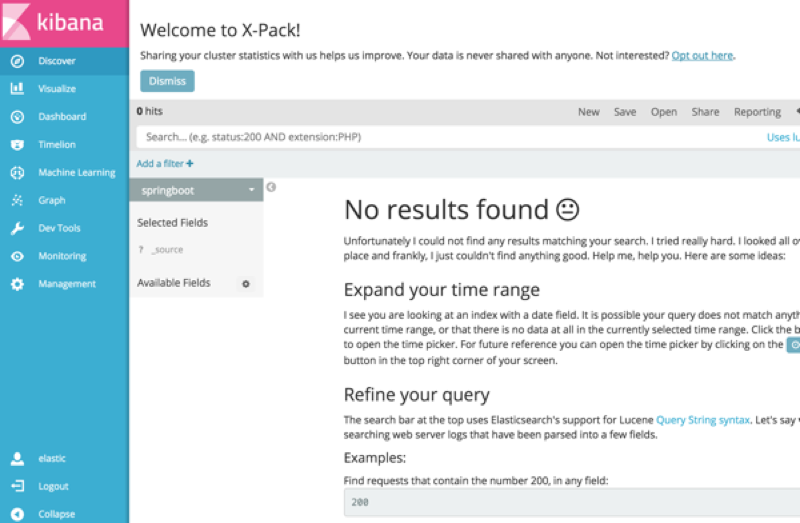
Task: Open Dev Tools label
Action: (x=59, y=228)
